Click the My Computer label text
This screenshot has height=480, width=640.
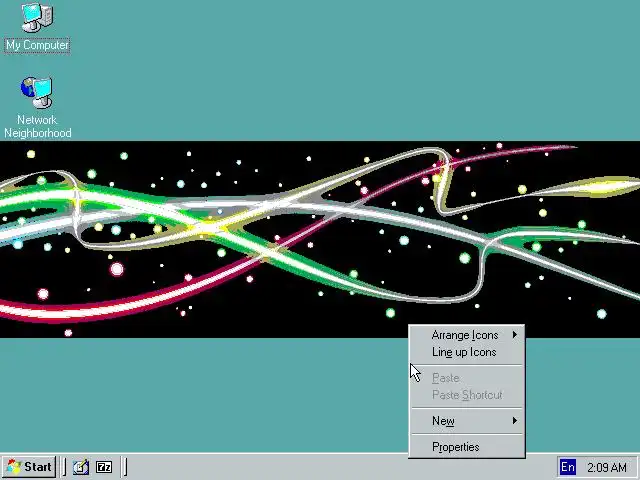point(37,45)
